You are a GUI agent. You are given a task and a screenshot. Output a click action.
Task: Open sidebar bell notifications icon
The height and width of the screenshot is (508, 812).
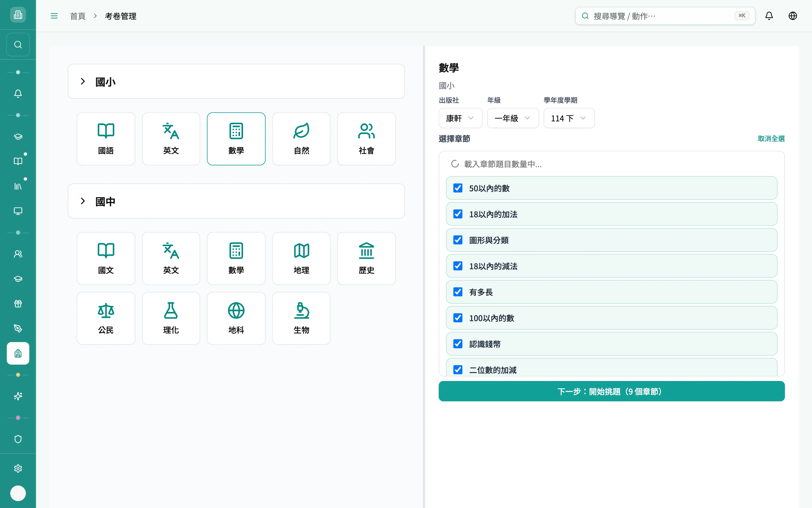point(18,94)
